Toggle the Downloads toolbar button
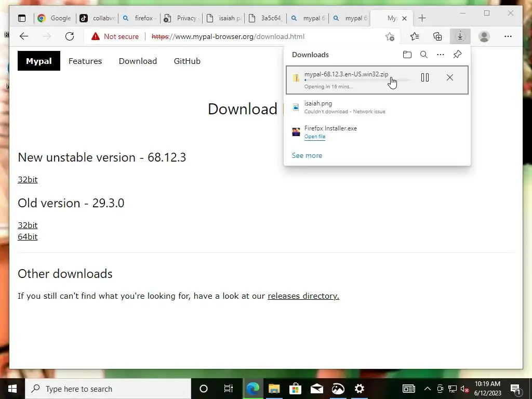This screenshot has height=399, width=532. [460, 36]
